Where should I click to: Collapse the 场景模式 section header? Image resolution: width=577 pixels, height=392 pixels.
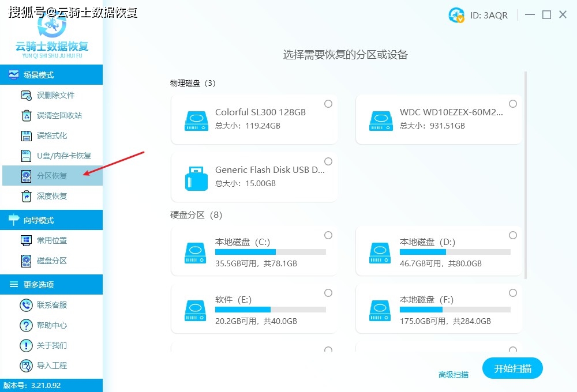(x=51, y=75)
